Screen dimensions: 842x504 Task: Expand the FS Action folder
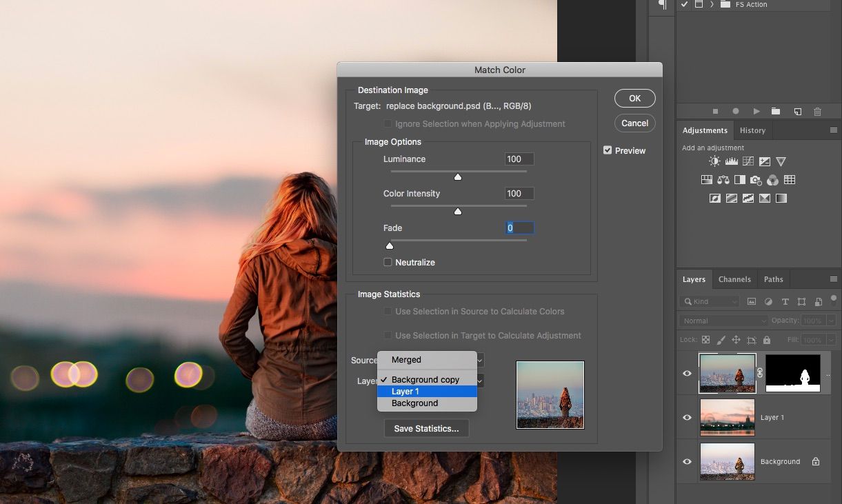712,4
